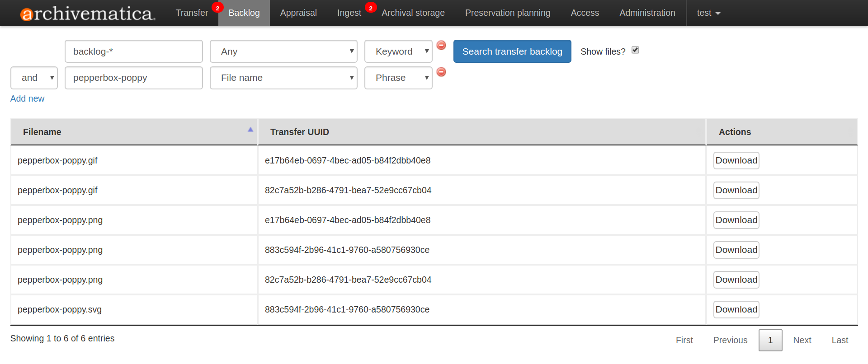Click the Add new link
Viewport: 868px width, 364px height.
pyautogui.click(x=27, y=98)
